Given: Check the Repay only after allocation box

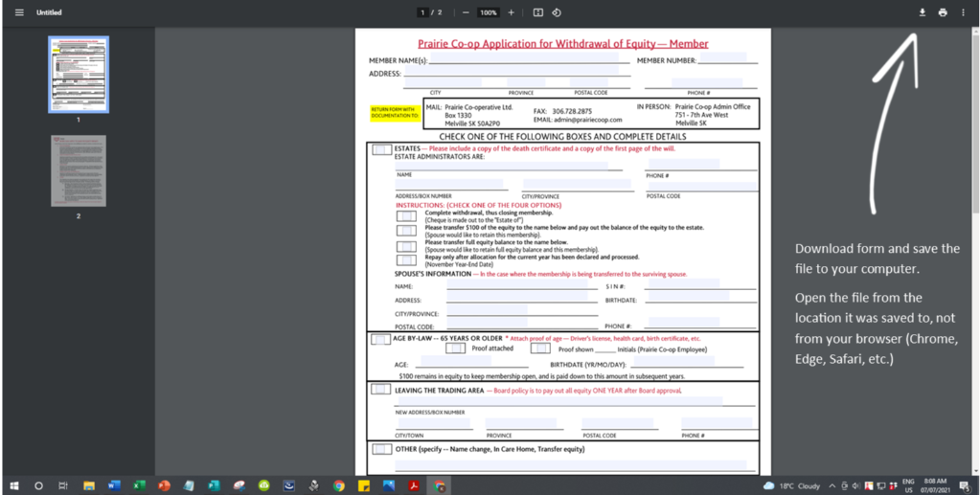Looking at the screenshot, I should coord(406,260).
